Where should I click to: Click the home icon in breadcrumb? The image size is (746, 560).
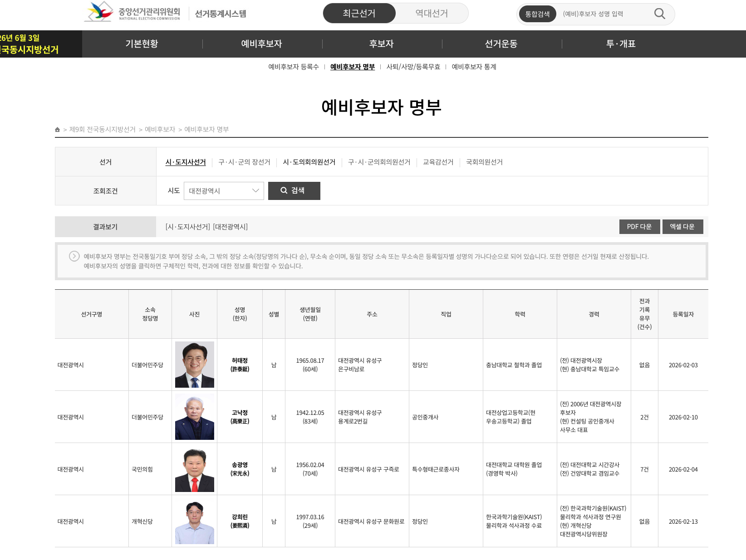point(58,130)
